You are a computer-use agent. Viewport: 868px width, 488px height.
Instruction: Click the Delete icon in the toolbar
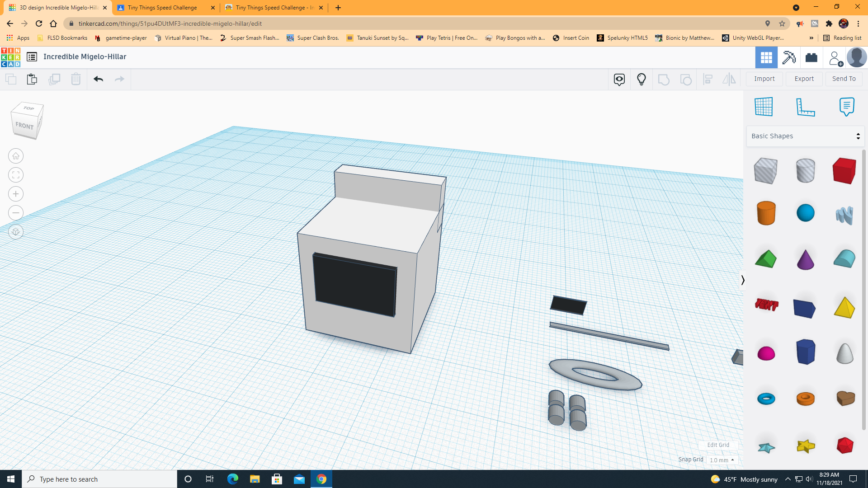click(75, 79)
